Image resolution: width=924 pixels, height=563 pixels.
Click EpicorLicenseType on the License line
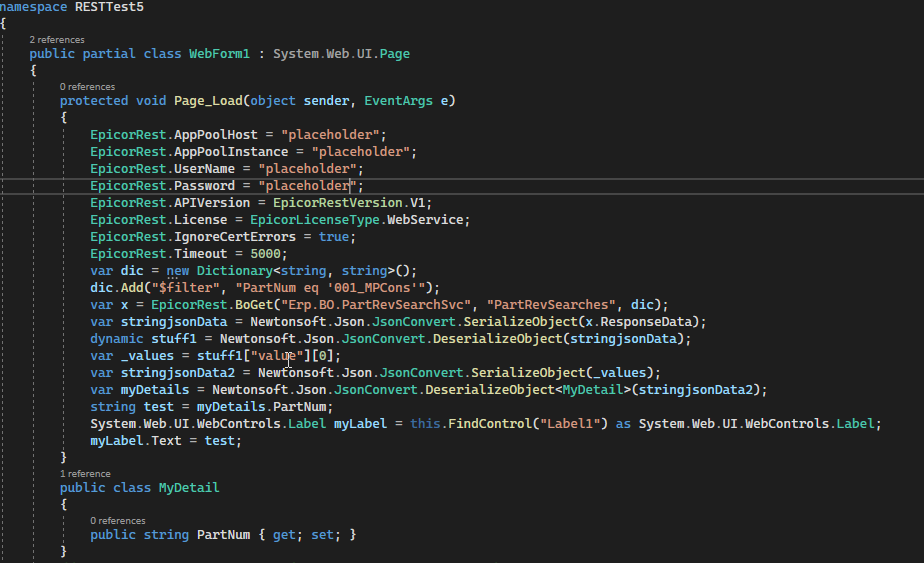coord(315,220)
